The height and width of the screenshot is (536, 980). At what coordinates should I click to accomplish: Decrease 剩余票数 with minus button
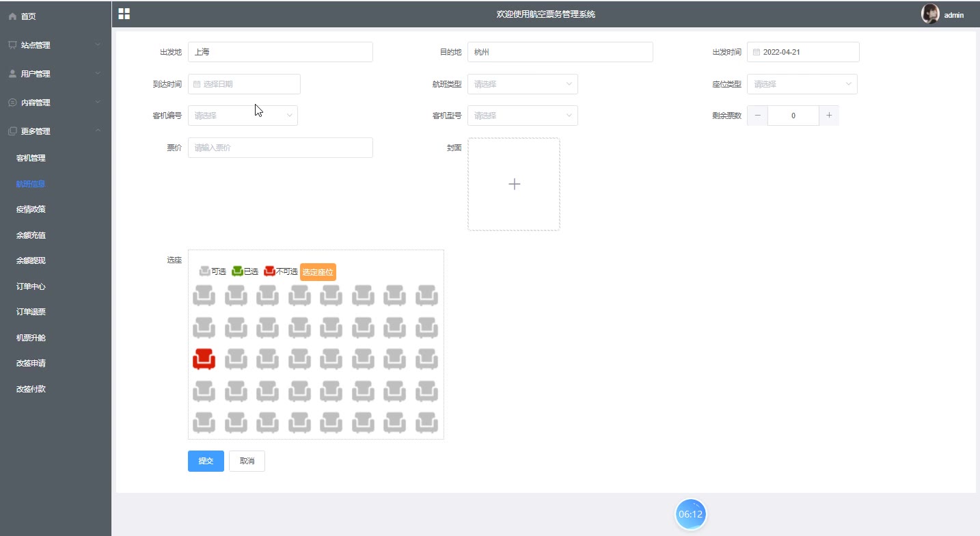click(x=757, y=116)
